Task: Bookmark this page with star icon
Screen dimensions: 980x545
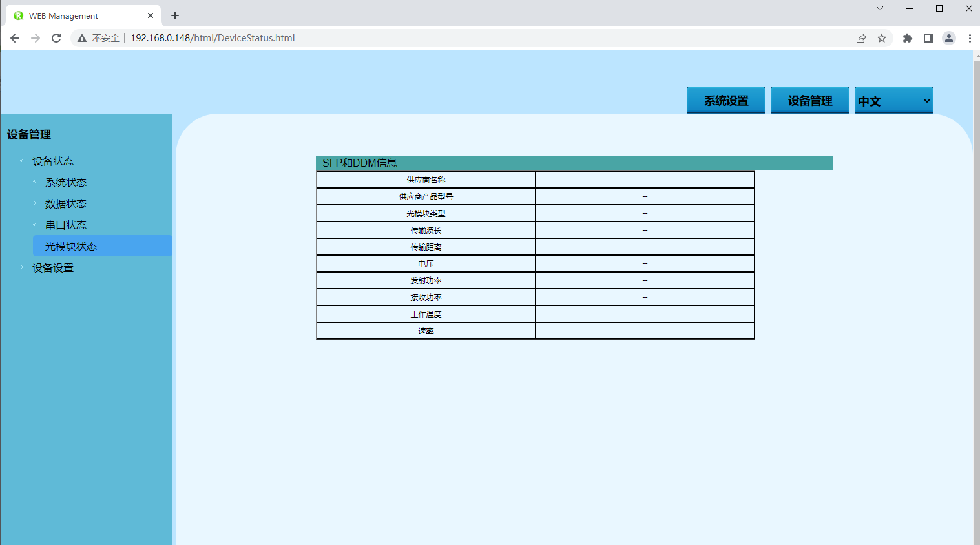Action: pyautogui.click(x=882, y=38)
